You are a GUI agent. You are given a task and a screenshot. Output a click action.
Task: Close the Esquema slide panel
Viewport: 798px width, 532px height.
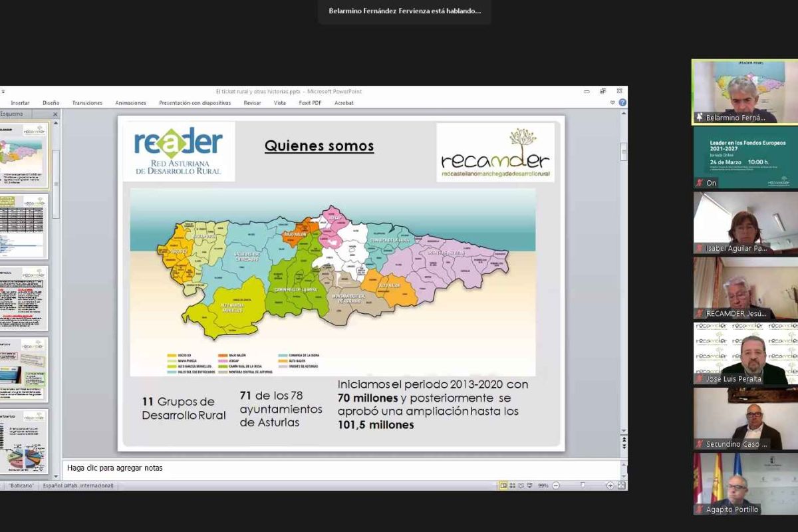point(55,114)
